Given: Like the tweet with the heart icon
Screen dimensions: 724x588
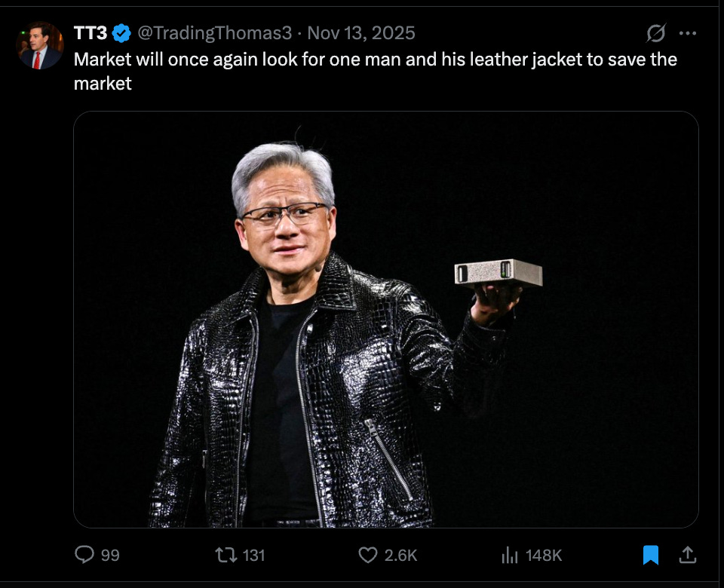Looking at the screenshot, I should 367,555.
